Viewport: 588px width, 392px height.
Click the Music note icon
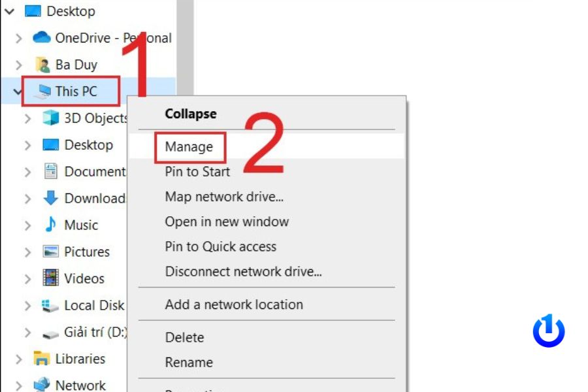coord(50,225)
